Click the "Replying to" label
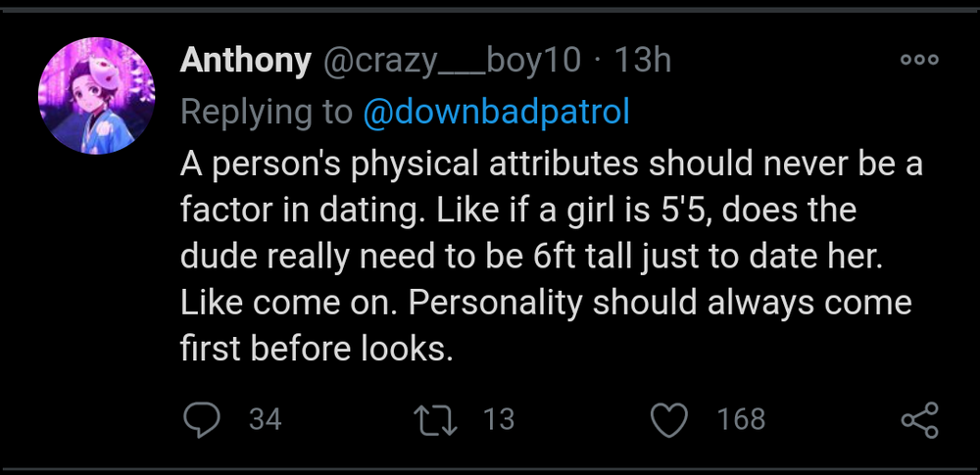 (267, 113)
